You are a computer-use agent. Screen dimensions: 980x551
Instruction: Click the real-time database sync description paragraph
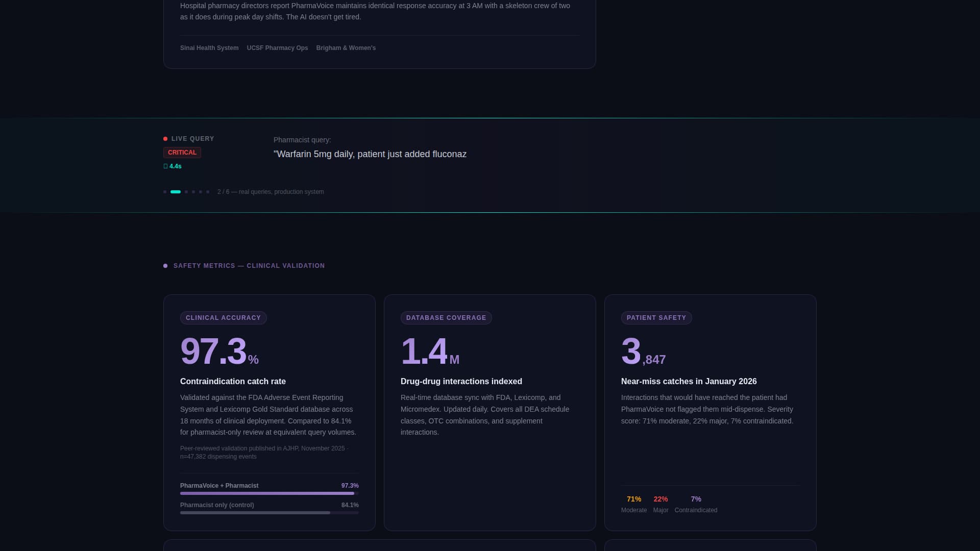point(485,415)
